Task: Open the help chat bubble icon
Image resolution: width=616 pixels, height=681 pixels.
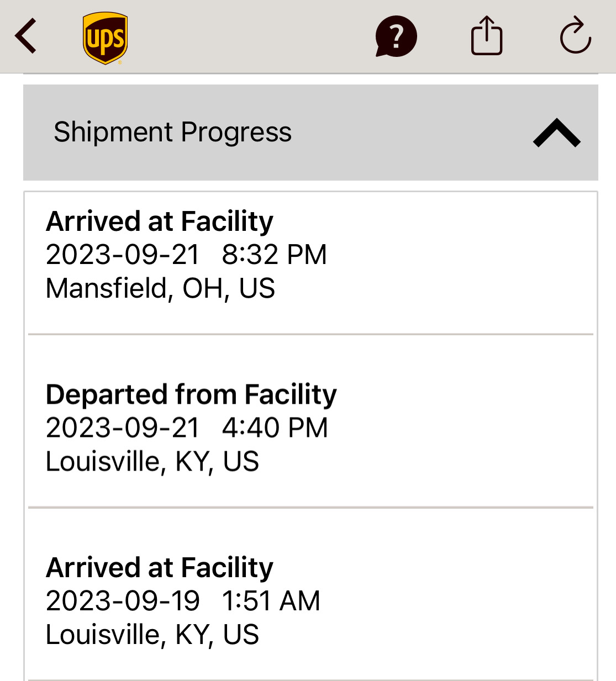Action: click(396, 36)
